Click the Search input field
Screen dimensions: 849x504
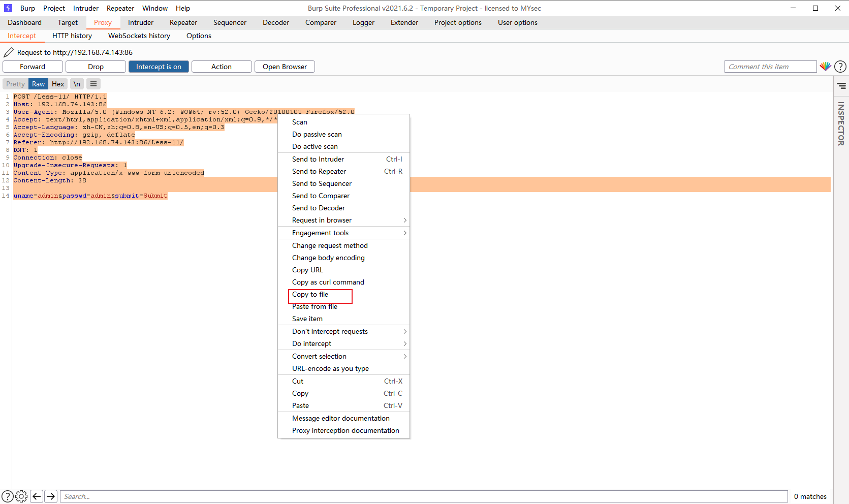click(424, 496)
